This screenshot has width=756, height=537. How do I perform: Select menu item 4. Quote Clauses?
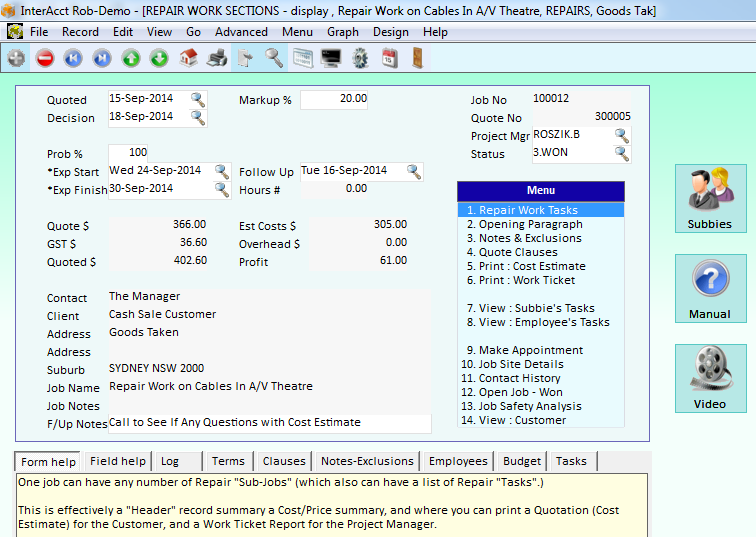pyautogui.click(x=540, y=252)
